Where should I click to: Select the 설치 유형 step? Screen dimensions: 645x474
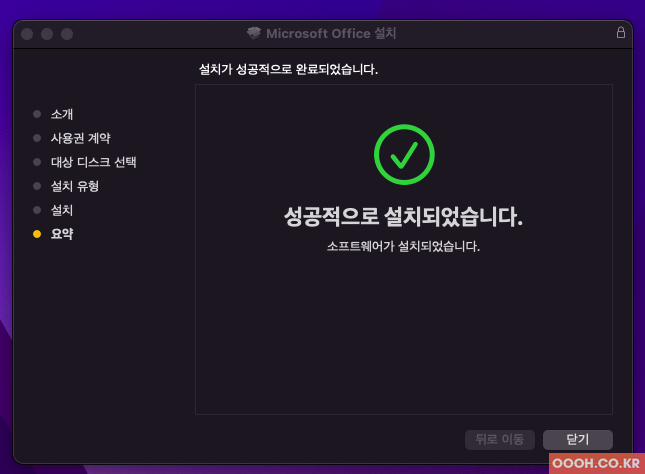point(74,186)
